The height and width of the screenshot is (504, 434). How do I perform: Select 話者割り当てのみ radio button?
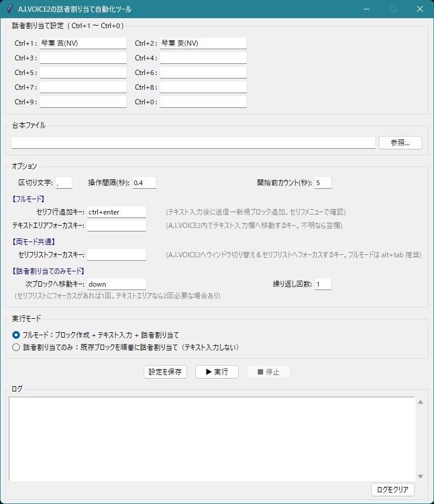click(16, 347)
